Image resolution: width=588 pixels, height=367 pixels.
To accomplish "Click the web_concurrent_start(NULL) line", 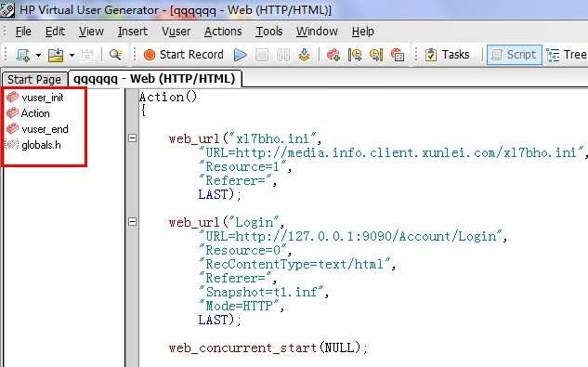I will click(x=268, y=347).
